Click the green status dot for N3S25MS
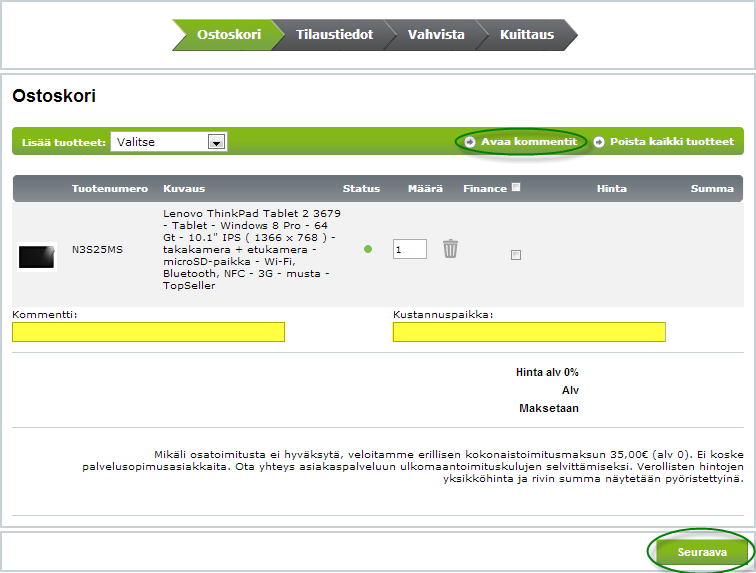756x573 pixels. [368, 249]
